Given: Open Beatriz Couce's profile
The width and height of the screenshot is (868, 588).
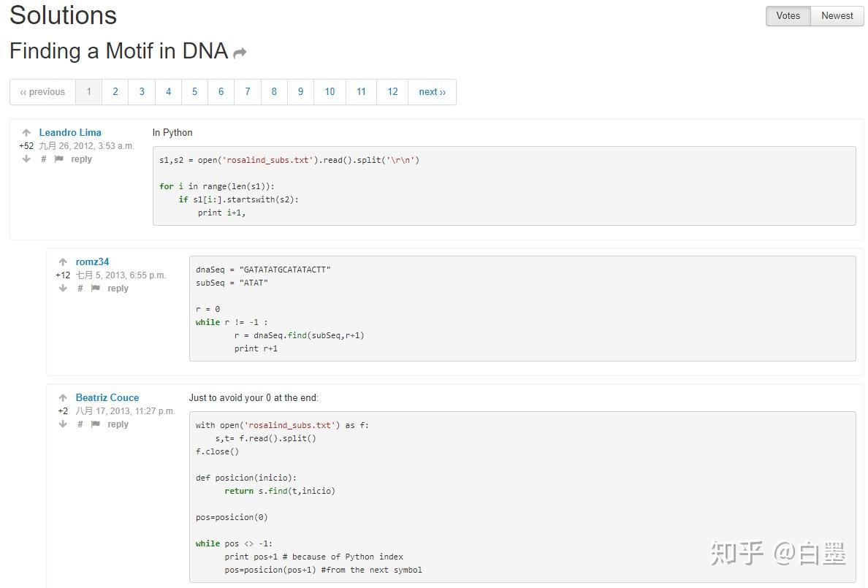Looking at the screenshot, I should pos(107,398).
